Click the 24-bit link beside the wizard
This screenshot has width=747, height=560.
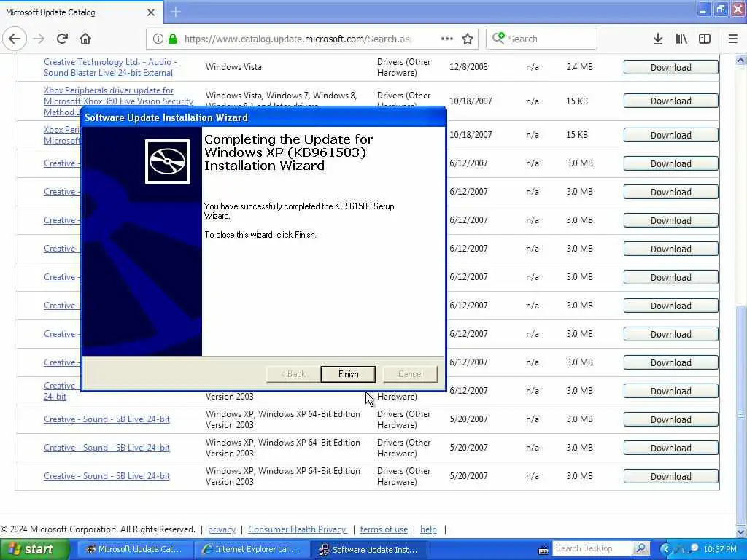point(55,397)
